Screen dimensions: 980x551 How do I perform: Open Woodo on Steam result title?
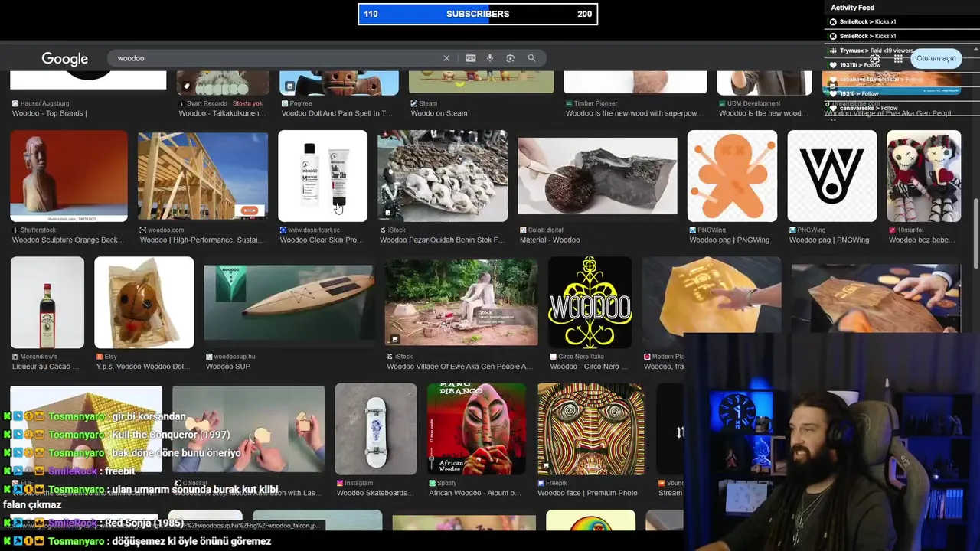pos(439,113)
